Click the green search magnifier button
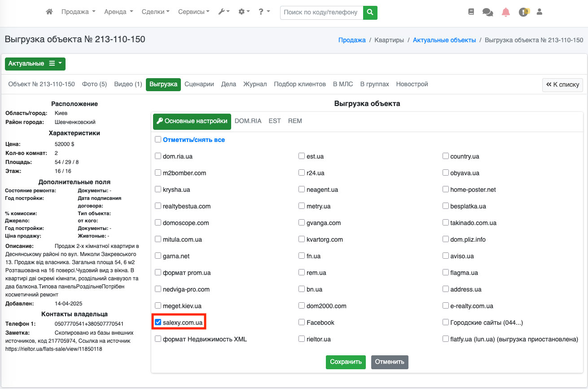588x389 pixels. pyautogui.click(x=370, y=13)
